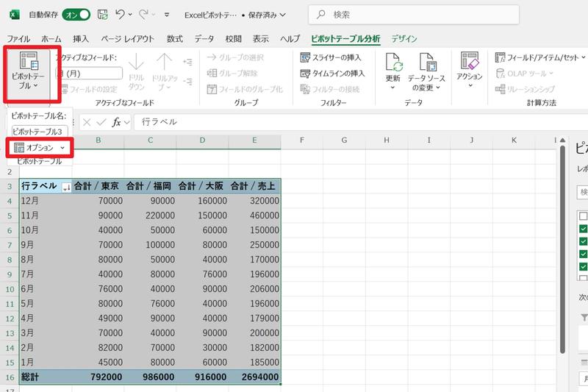Screen dimensions: 588x392
Task: Select the cell value 916000
Action: (203, 377)
